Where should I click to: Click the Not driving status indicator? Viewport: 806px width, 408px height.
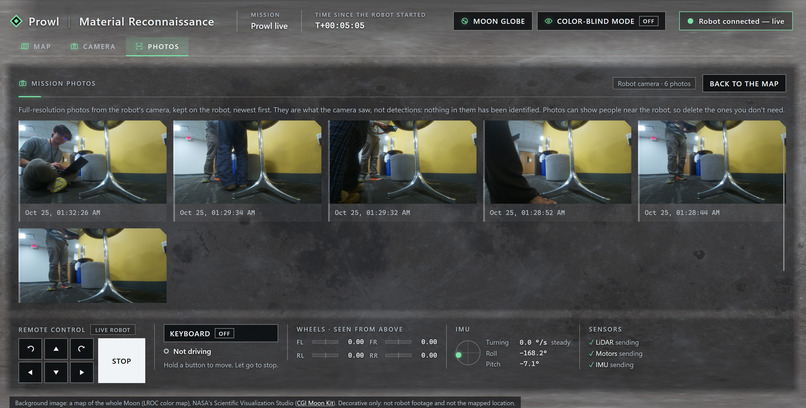coord(188,351)
